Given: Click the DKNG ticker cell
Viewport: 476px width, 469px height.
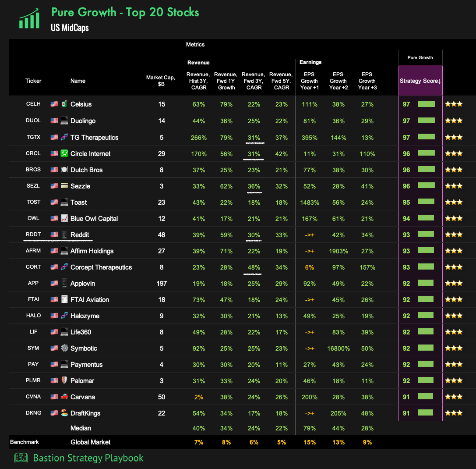Looking at the screenshot, I should click(33, 413).
